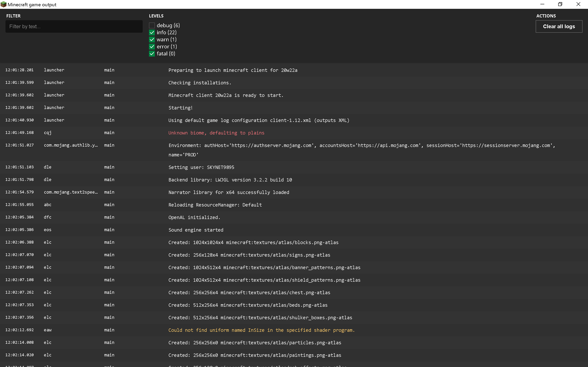Click the Minecraft grass block window icon
Screen dimensions: 588x367
pyautogui.click(x=3, y=4)
